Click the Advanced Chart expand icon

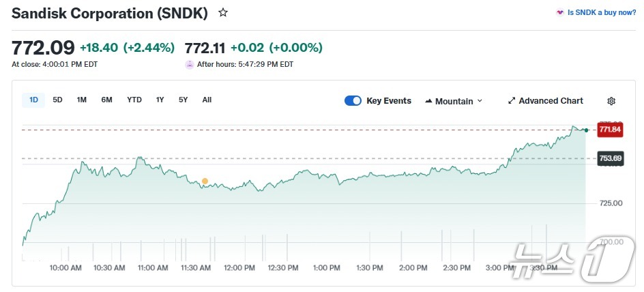point(512,101)
